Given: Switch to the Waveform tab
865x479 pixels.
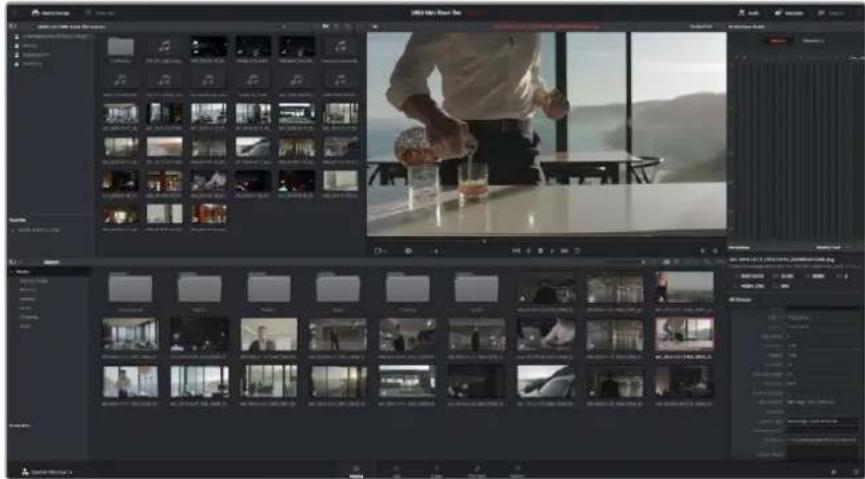Looking at the screenshot, I should tap(812, 41).
